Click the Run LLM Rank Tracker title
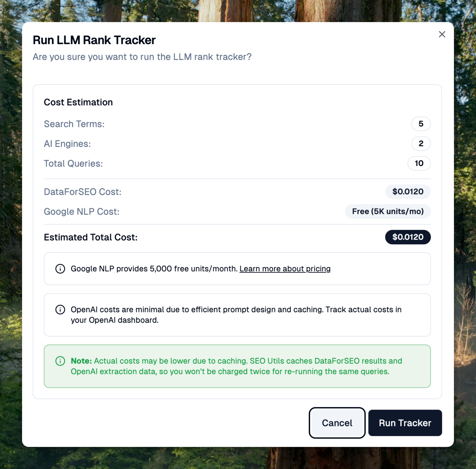The width and height of the screenshot is (476, 469). coord(94,40)
